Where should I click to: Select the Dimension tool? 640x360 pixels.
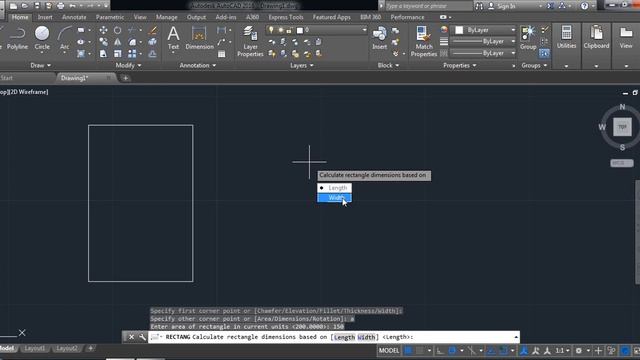(199, 38)
